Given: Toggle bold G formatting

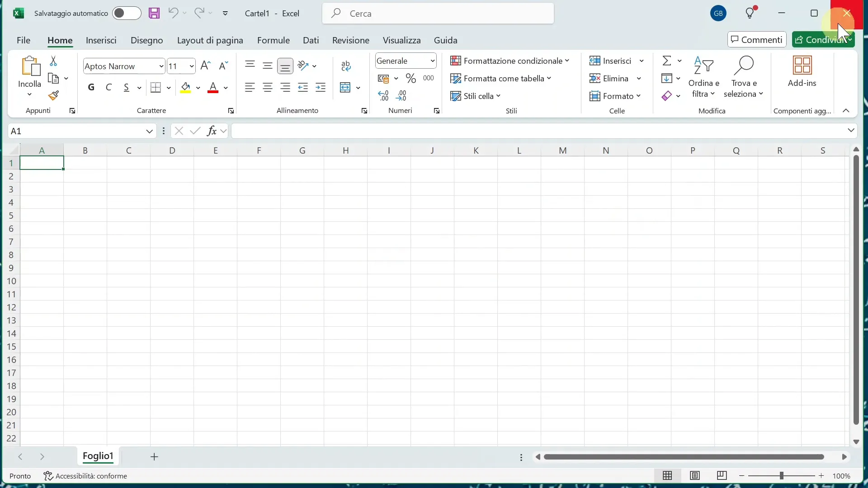Looking at the screenshot, I should point(91,88).
